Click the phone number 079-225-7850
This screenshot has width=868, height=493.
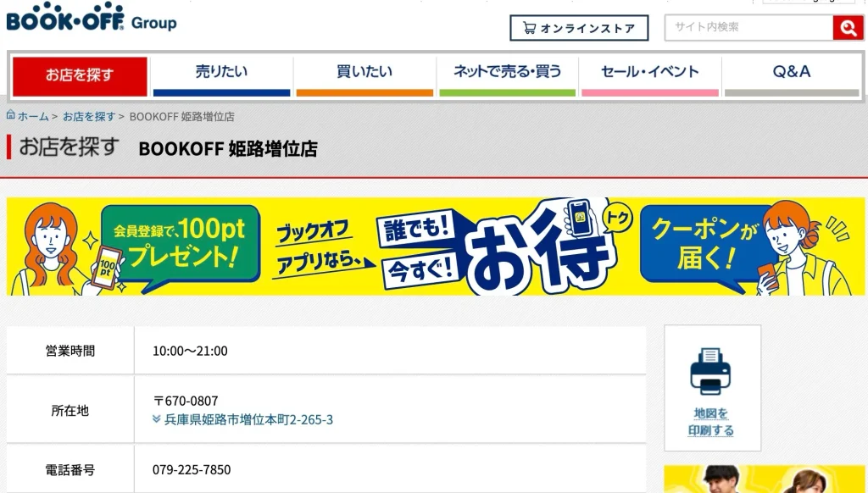pos(192,470)
